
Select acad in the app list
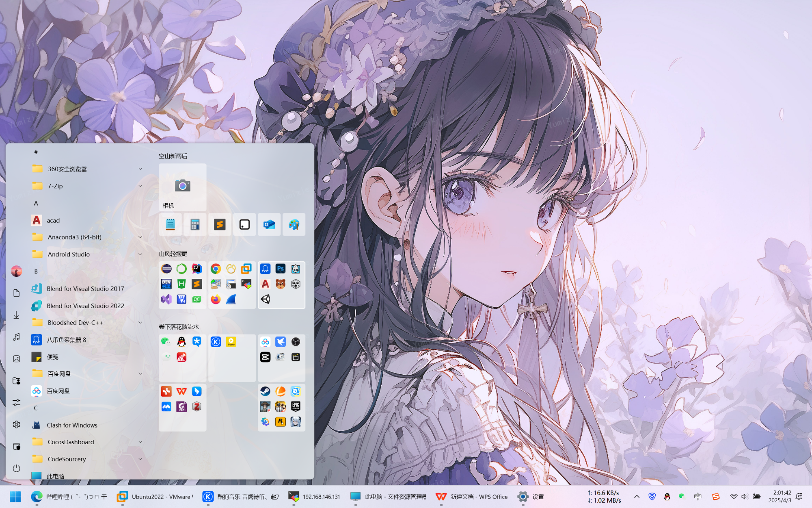53,220
